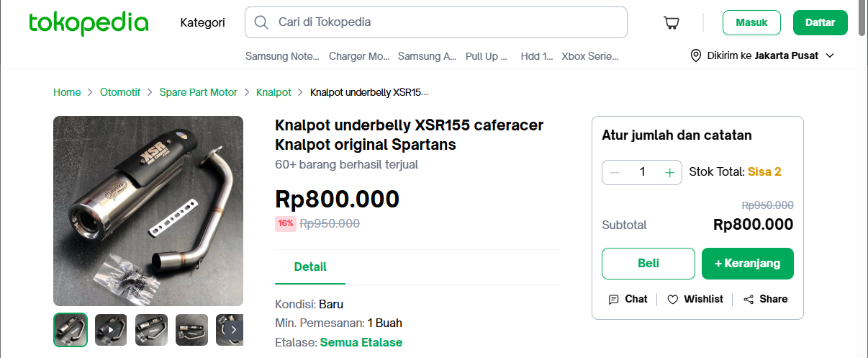Screen dimensions: 868x358
Task: Share this product
Action: (x=765, y=299)
